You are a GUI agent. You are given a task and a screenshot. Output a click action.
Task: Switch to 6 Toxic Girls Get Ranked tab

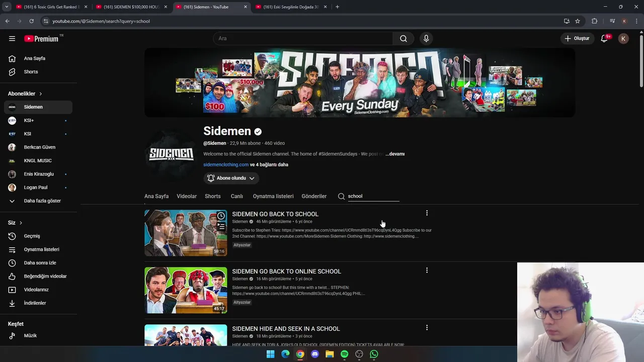tap(51, 7)
